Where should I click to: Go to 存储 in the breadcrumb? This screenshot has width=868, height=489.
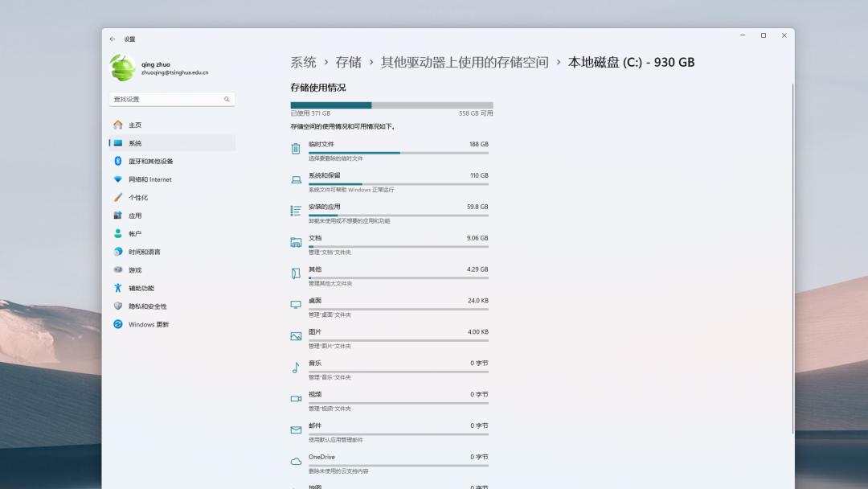point(349,63)
